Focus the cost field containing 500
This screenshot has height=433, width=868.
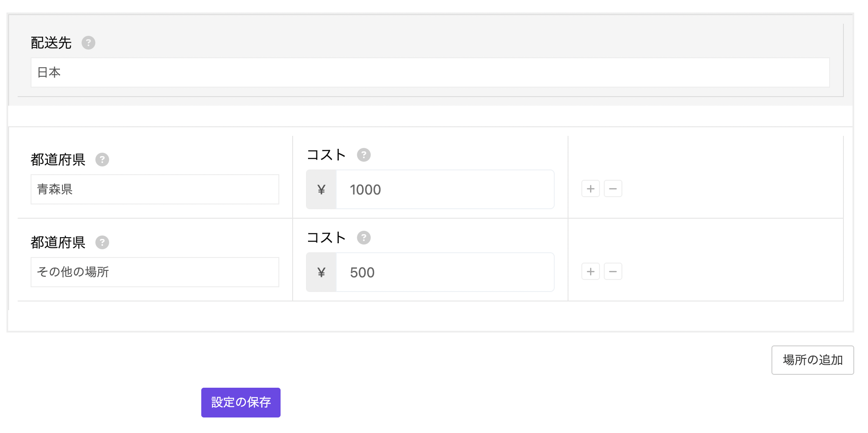click(444, 273)
